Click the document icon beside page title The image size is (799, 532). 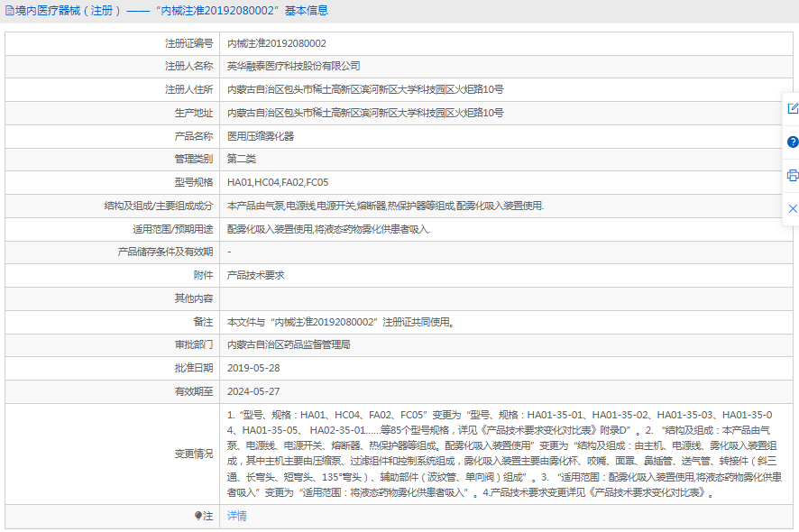[x=10, y=11]
